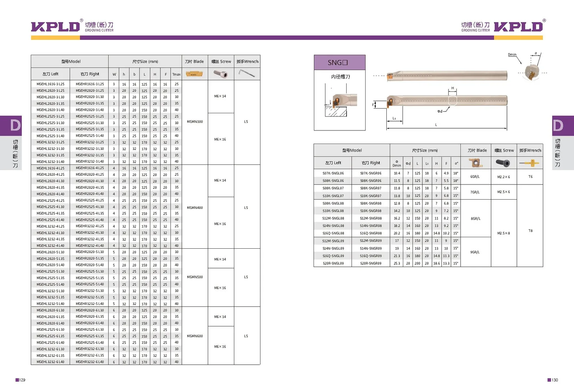Click the M2.2×6 screw cell
The image size is (574, 392).
click(x=503, y=177)
